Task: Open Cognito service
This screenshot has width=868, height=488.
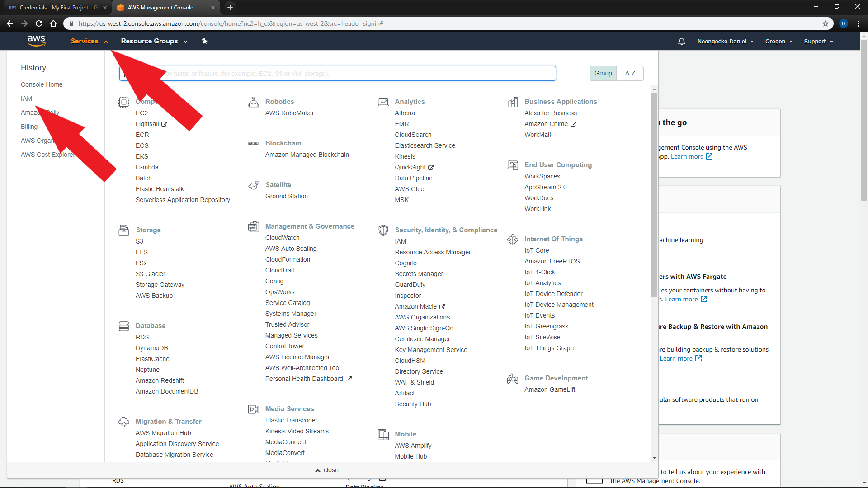Action: click(x=406, y=263)
